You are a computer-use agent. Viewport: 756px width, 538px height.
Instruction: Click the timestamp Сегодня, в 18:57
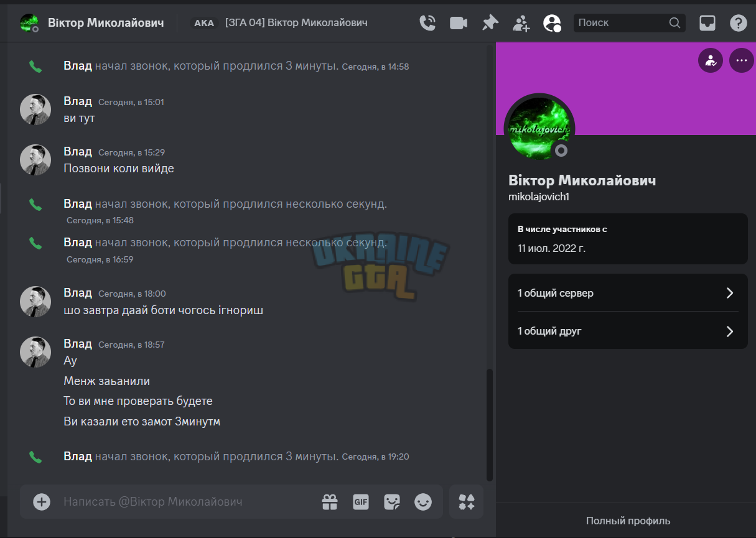click(x=131, y=345)
